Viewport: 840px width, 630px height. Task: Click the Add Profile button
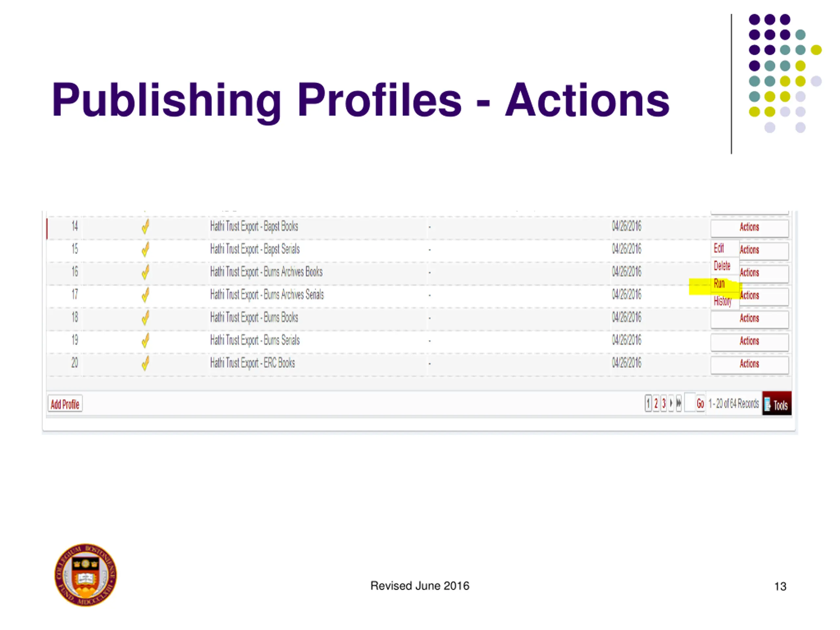point(65,404)
